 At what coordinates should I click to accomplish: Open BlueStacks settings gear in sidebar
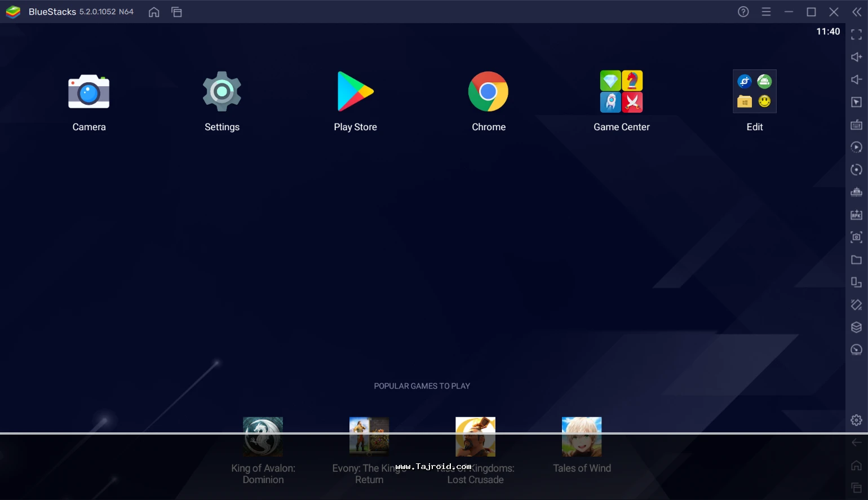(x=856, y=420)
